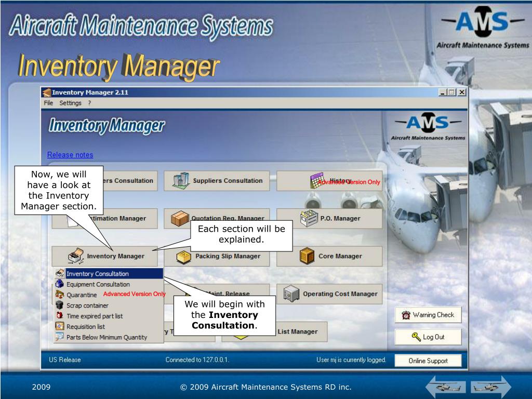Click the Requisition list icon
Screen dimensions: 532x399
[60, 326]
